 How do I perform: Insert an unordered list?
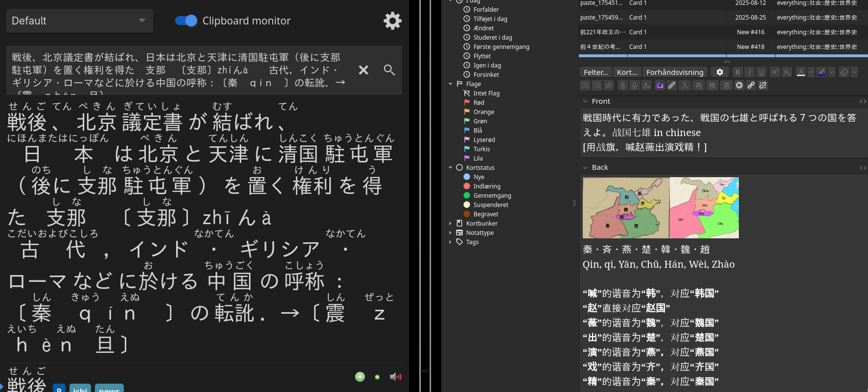click(x=585, y=85)
